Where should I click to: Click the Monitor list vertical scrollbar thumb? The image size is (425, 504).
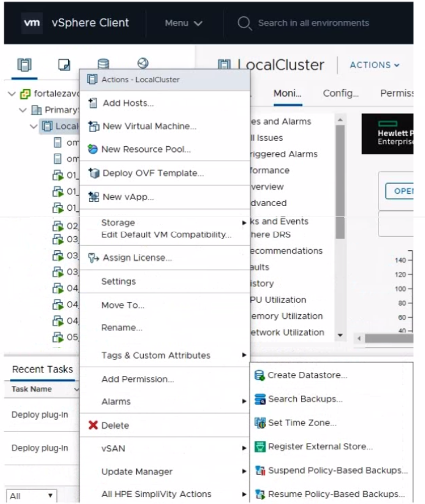pyautogui.click(x=340, y=182)
